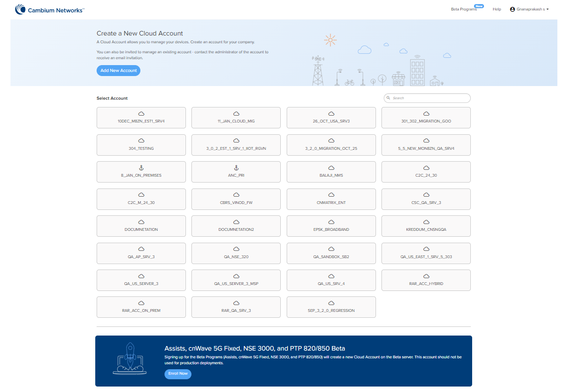Click the user profile avatar icon
This screenshot has height=392, width=587.
(x=512, y=9)
